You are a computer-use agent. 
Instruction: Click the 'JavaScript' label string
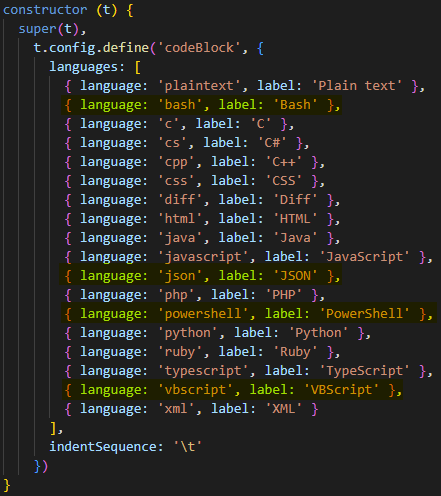click(x=365, y=257)
